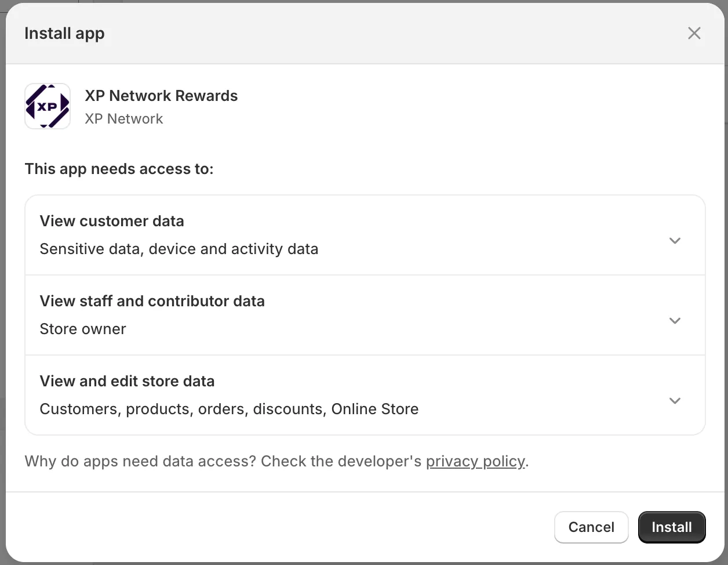Click the close icon in the dialog header
The height and width of the screenshot is (565, 728).
pyautogui.click(x=694, y=33)
